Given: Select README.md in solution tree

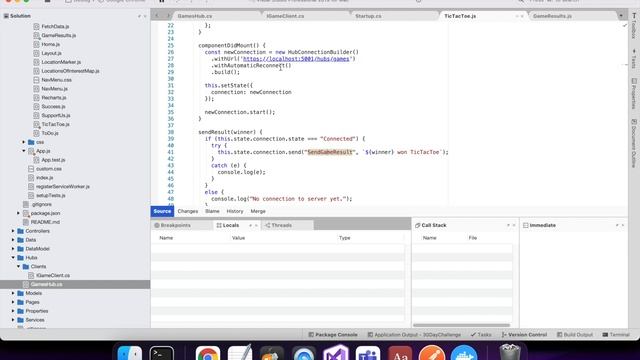Looking at the screenshot, I should coord(45,222).
